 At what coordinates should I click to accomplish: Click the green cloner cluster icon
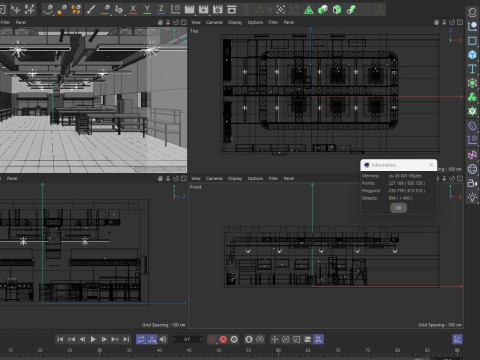coord(472,97)
